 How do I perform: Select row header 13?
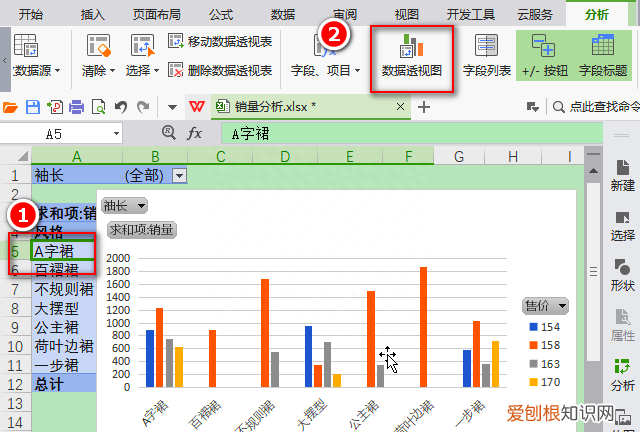(15, 403)
